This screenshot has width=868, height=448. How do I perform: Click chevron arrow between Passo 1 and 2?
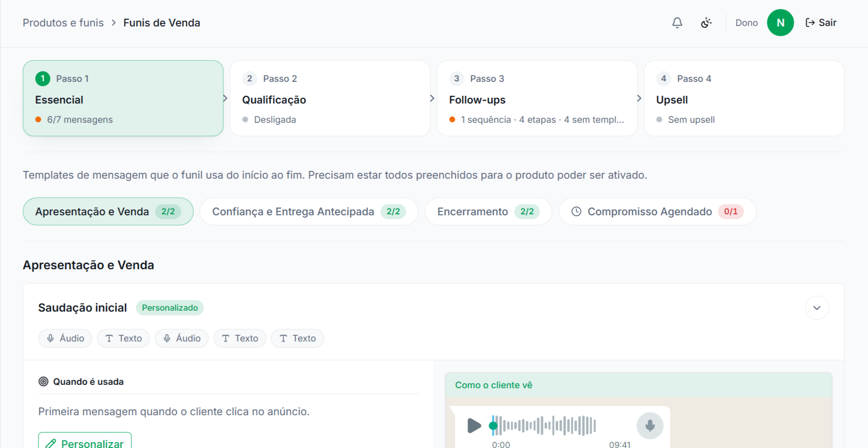click(225, 98)
